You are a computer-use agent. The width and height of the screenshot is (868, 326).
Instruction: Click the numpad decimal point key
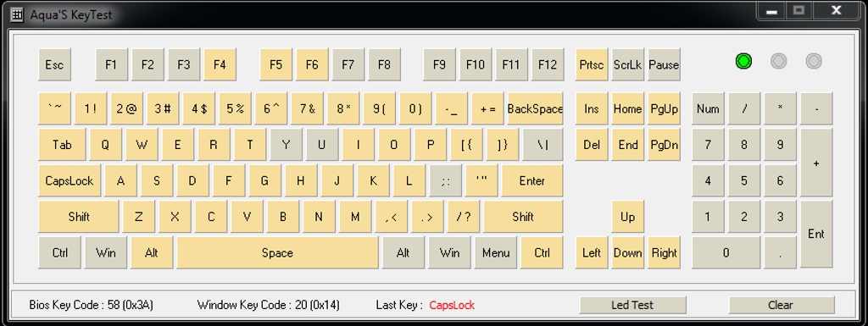pos(780,252)
